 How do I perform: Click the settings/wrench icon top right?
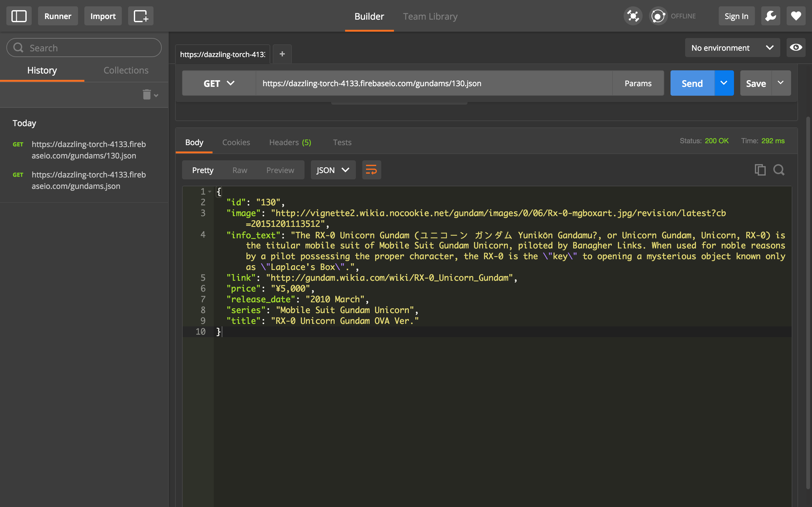click(770, 16)
